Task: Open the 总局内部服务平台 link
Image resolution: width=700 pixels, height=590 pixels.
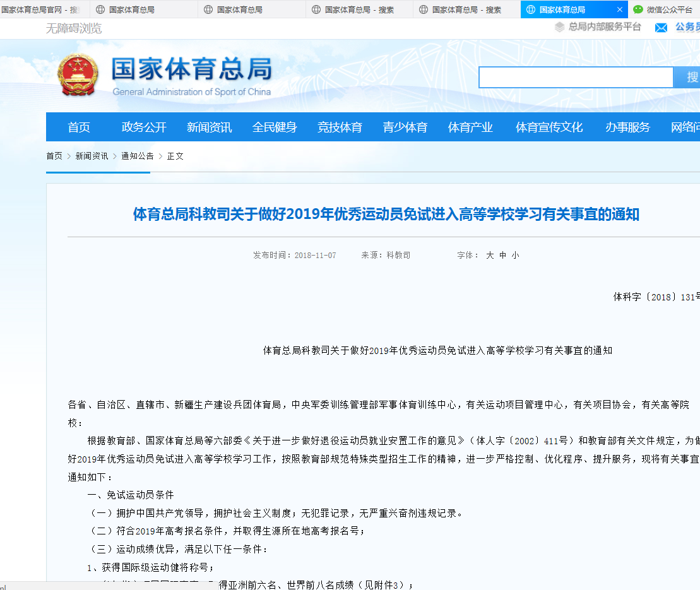Action: point(605,27)
